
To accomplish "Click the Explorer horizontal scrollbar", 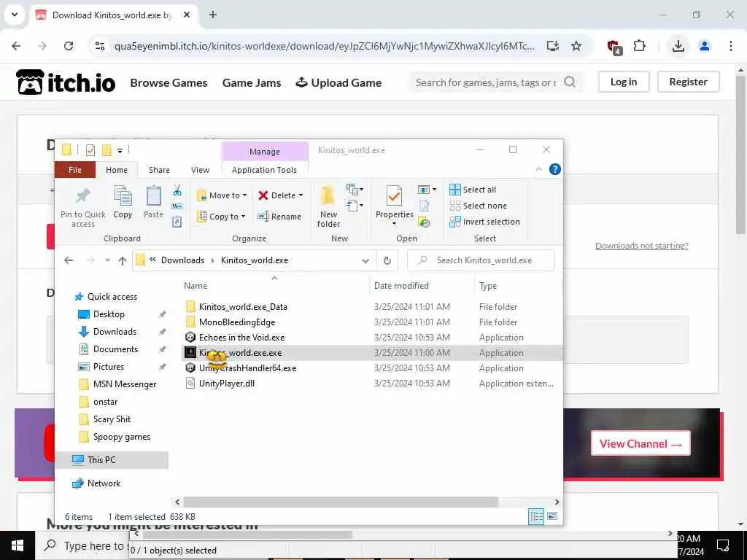I will point(341,502).
